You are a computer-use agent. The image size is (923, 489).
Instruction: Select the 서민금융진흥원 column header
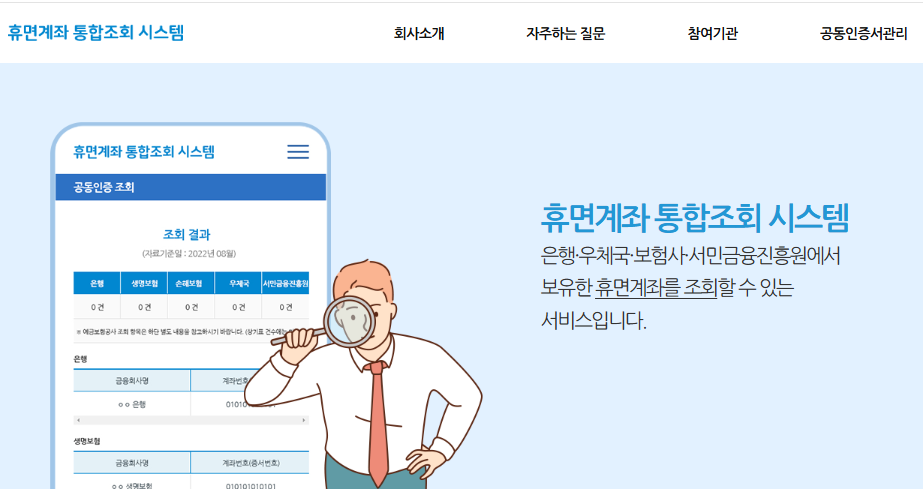[x=285, y=283]
